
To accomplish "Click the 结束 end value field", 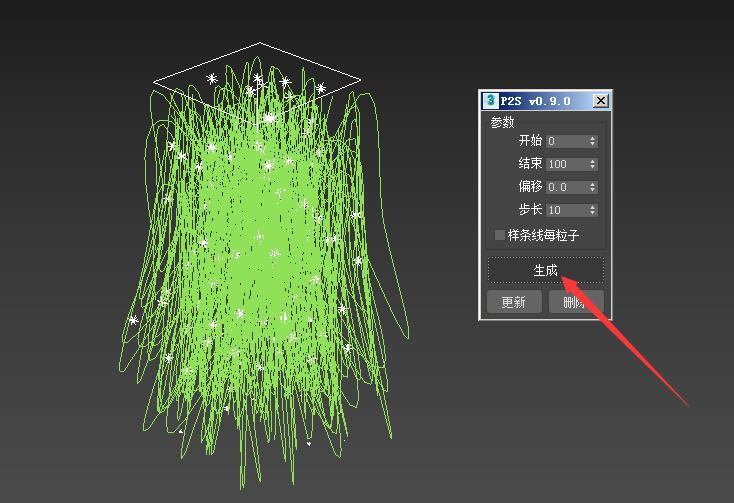I will point(567,164).
